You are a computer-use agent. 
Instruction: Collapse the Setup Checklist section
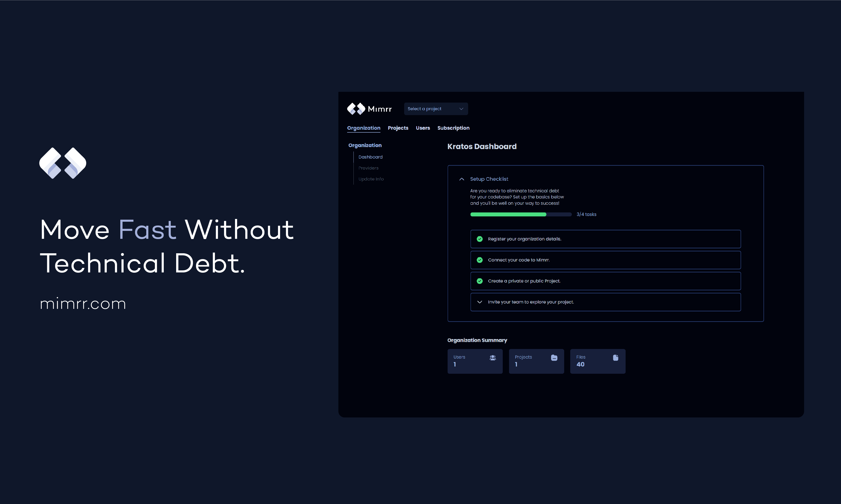(461, 179)
